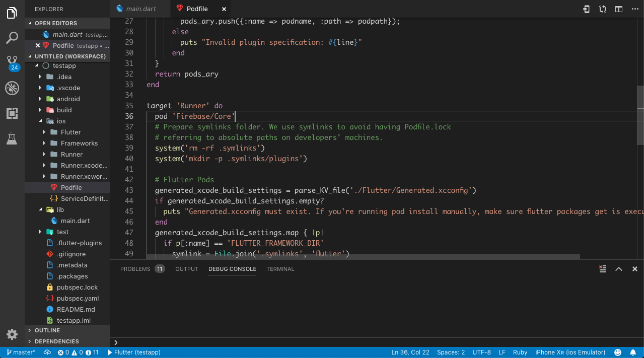Click the feedback smiley icon

pyautogui.click(x=618, y=352)
